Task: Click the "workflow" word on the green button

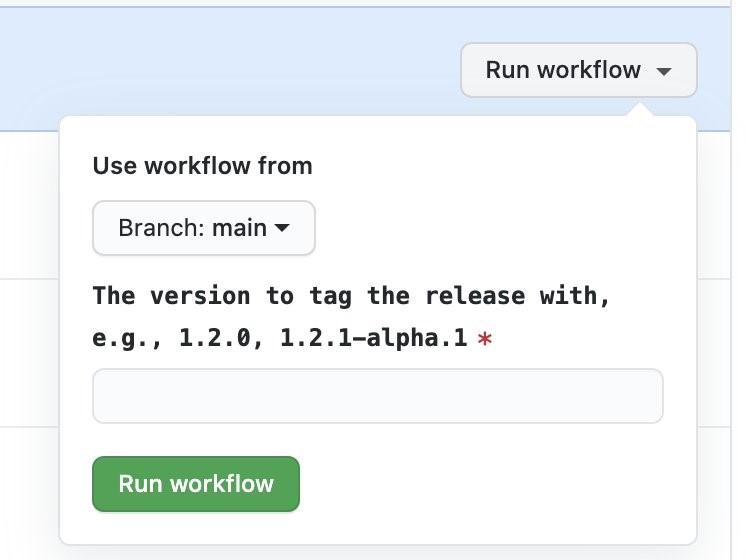Action: (222, 484)
